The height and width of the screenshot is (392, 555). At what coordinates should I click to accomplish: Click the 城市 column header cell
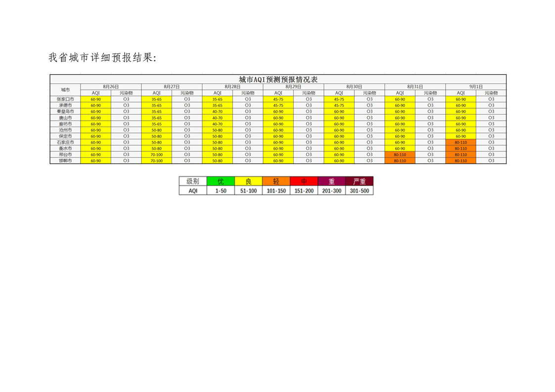point(65,89)
